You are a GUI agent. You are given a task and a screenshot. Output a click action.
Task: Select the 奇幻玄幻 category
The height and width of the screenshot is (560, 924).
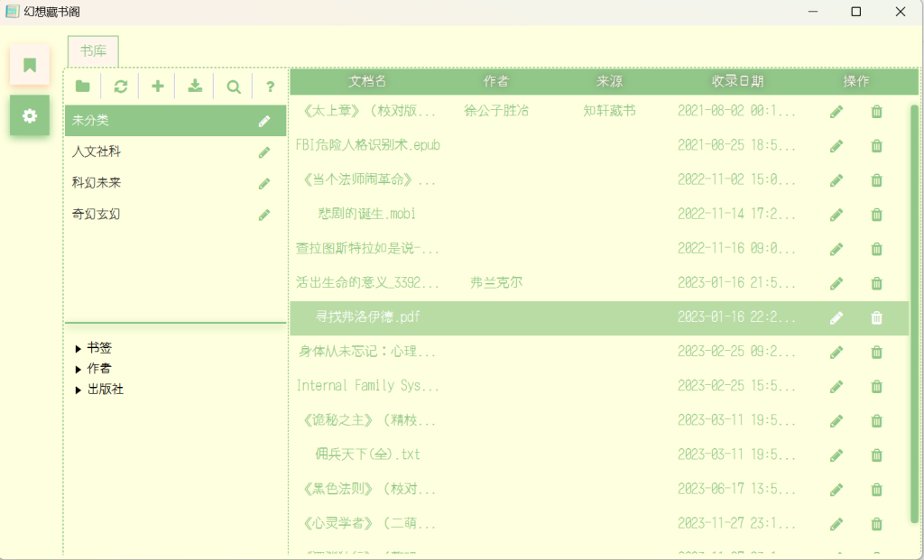point(97,215)
